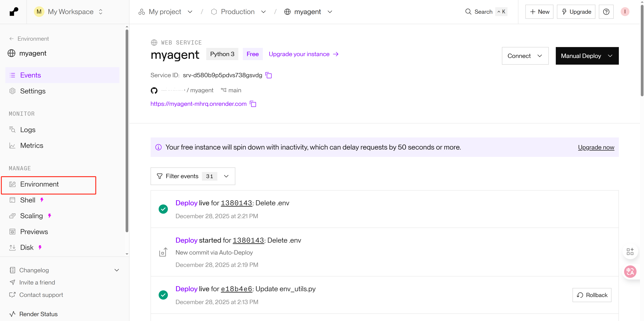This screenshot has height=321, width=644.
Task: Copy the Service ID with copy icon
Action: [x=269, y=75]
